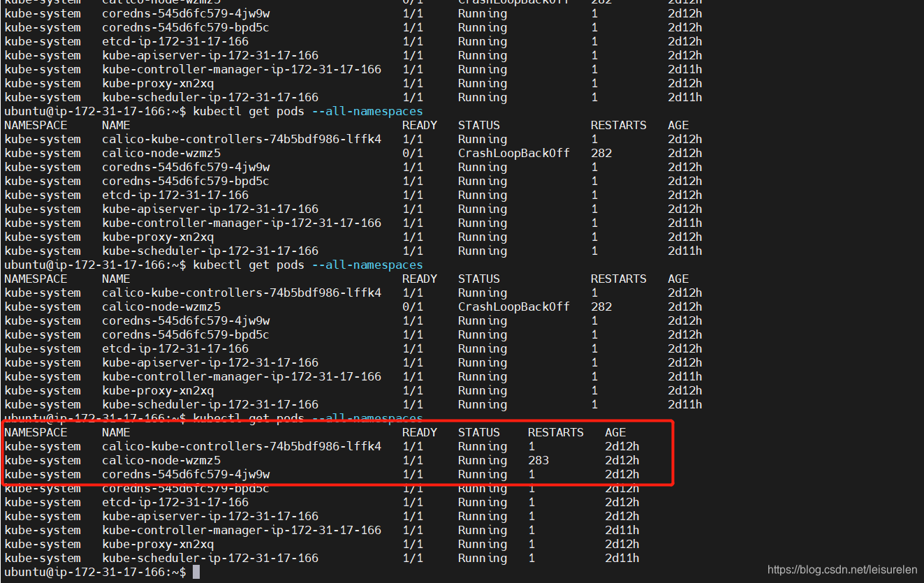The image size is (924, 583).
Task: Click the second visible kubectl get pods command
Action: point(308,265)
